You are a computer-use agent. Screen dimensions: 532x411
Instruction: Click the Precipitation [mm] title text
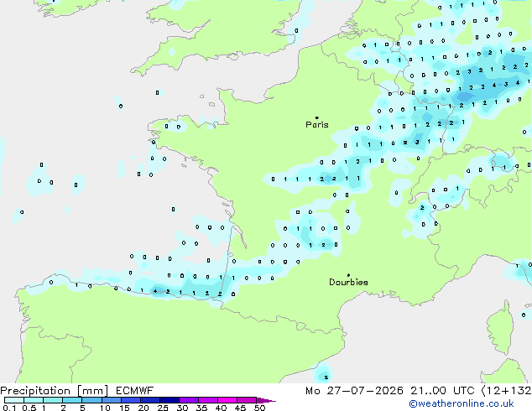tap(55, 391)
